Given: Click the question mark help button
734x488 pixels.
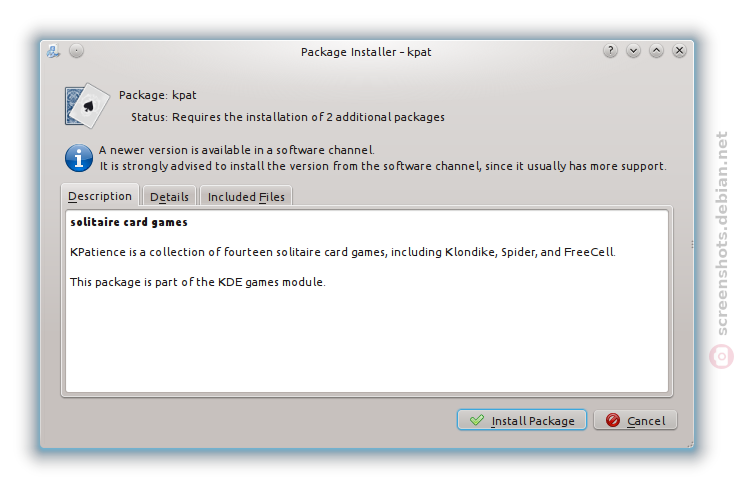Looking at the screenshot, I should [610, 51].
